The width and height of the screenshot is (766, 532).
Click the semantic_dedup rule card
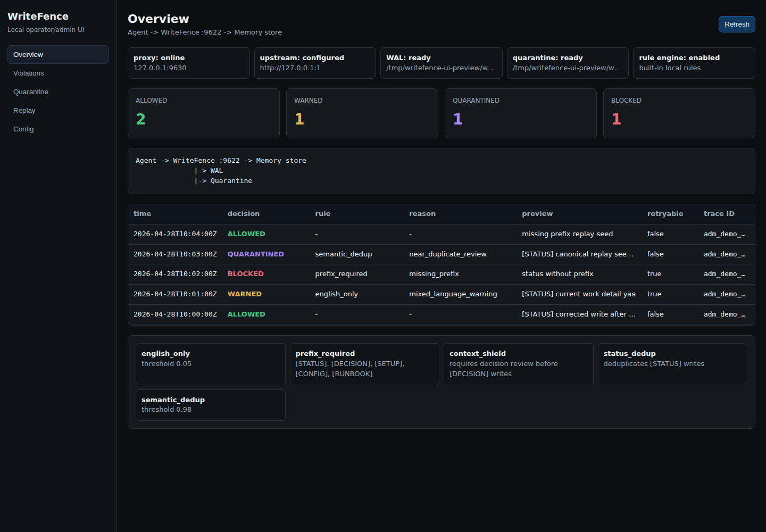tap(210, 405)
